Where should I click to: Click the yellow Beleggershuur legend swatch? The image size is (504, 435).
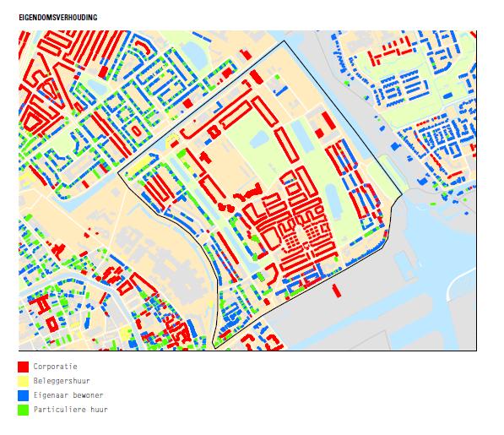point(23,381)
